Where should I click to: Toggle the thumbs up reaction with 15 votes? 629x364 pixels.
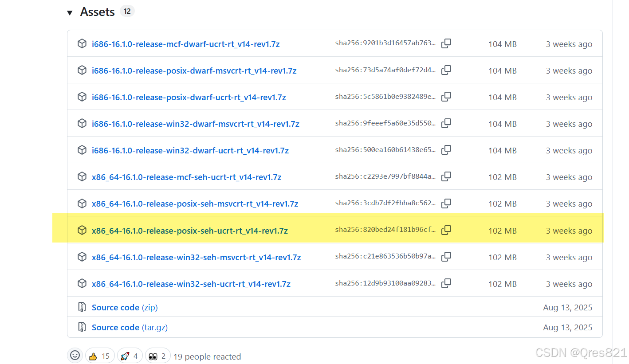click(x=100, y=356)
